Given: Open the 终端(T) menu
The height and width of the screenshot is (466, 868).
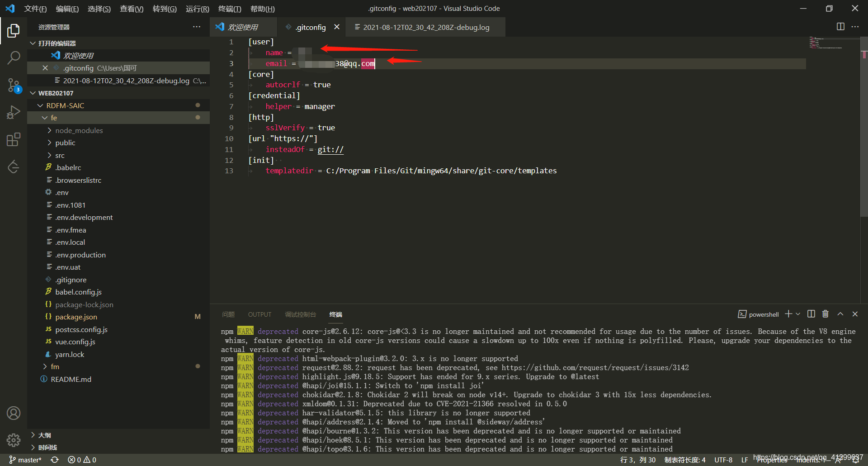Looking at the screenshot, I should click(x=230, y=9).
